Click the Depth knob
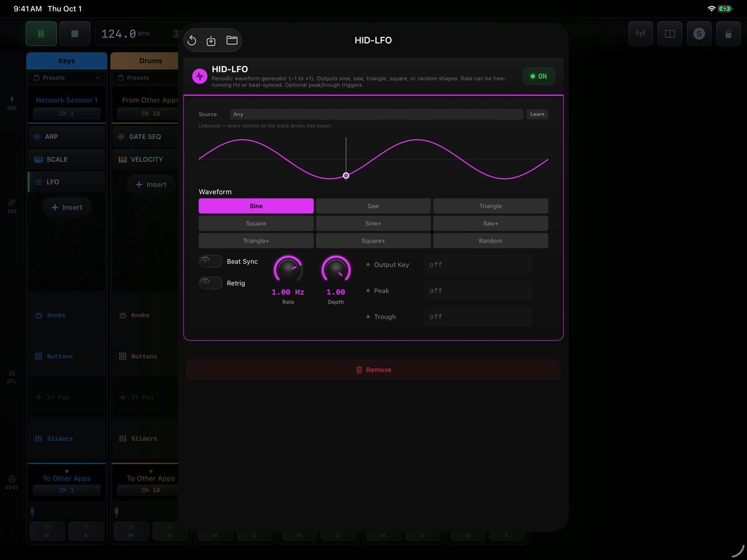 [336, 269]
